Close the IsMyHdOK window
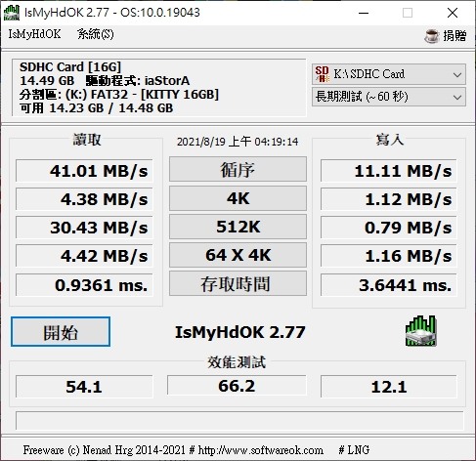Image resolution: width=476 pixels, height=461 pixels. pos(453,13)
